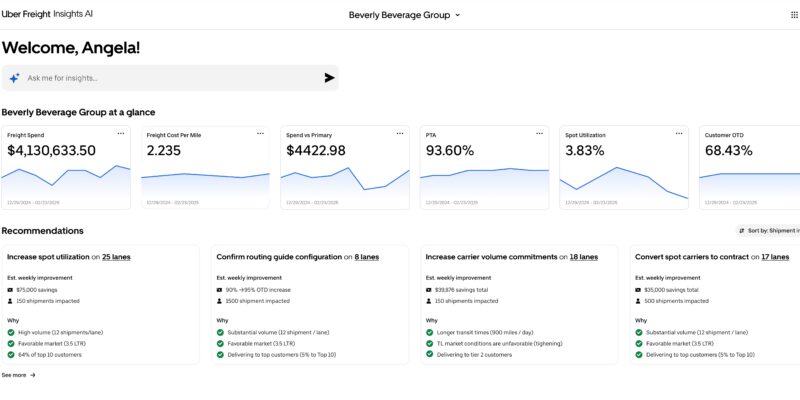This screenshot has width=800, height=400.
Task: Open 17 lanes link in convert spot carriers card
Action: pos(775,257)
